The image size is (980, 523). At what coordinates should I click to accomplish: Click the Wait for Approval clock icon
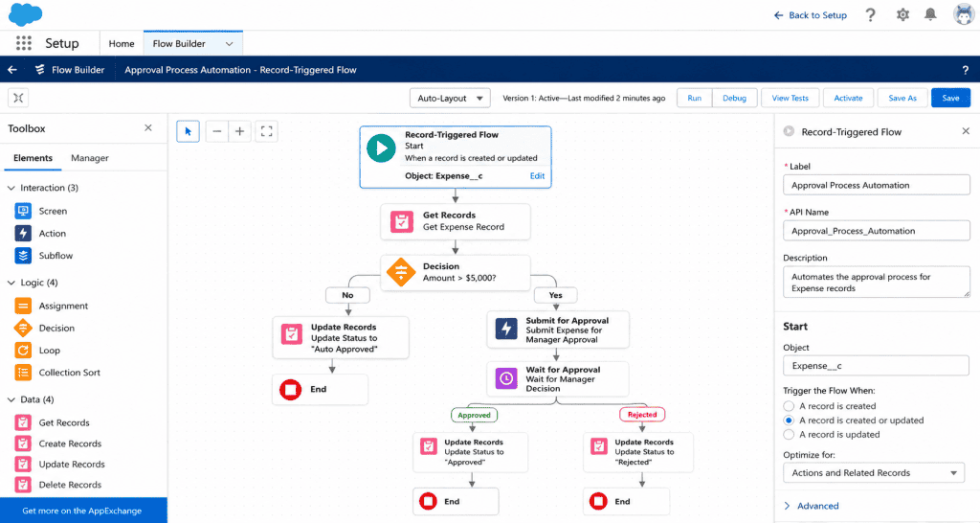click(x=506, y=377)
